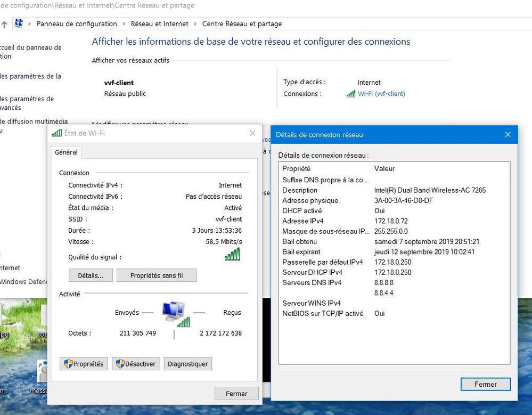532x415 pixels.
Task: Click the network computers activity icon
Action: coord(175,313)
